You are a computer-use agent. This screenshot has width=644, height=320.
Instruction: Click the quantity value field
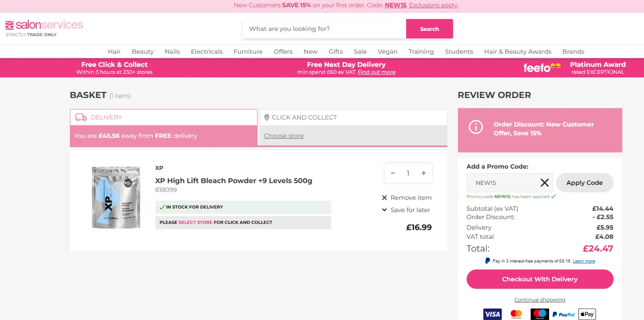(x=408, y=173)
